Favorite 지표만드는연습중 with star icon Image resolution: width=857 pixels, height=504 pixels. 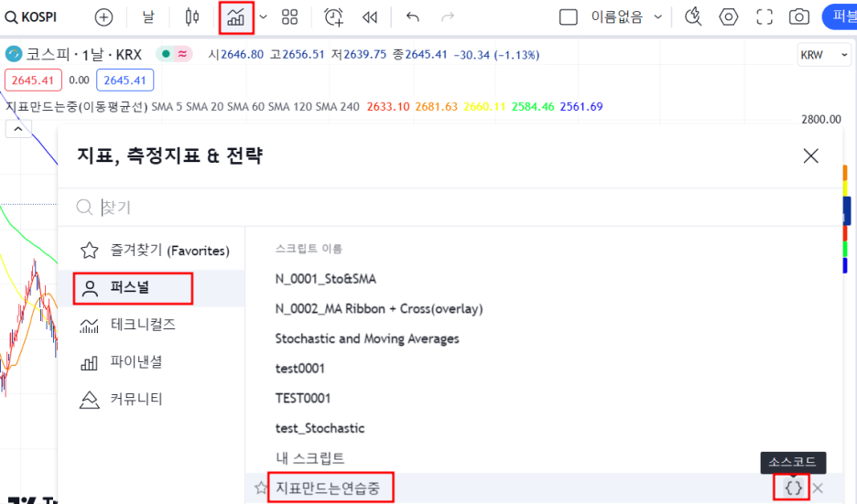coord(261,488)
